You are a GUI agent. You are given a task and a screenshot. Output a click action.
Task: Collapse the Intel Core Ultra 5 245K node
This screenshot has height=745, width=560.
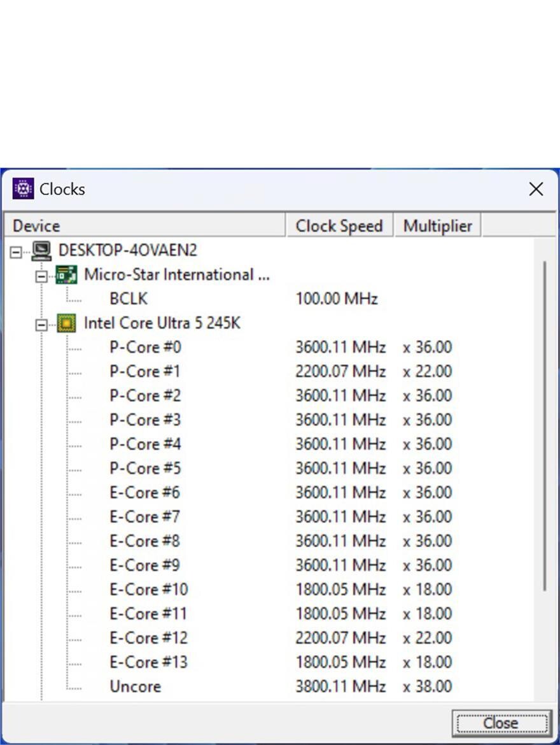click(42, 325)
